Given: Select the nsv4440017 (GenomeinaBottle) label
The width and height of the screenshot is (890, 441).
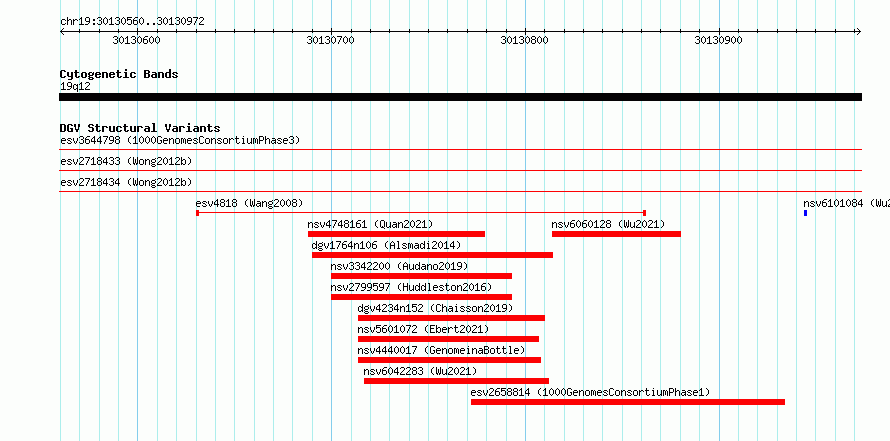Looking at the screenshot, I should tap(441, 350).
